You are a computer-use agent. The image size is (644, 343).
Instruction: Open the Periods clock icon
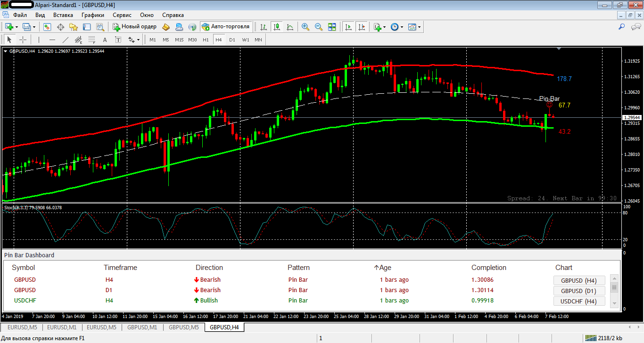tap(395, 27)
